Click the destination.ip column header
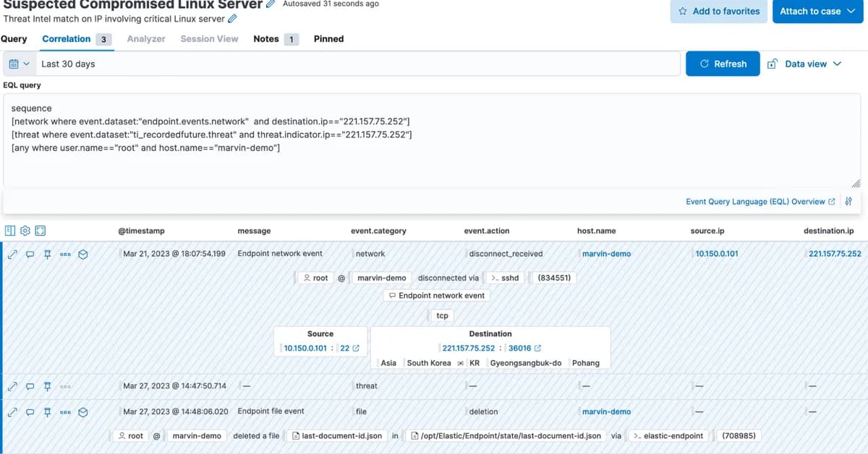Screen dimensions: 868x454 coord(829,231)
